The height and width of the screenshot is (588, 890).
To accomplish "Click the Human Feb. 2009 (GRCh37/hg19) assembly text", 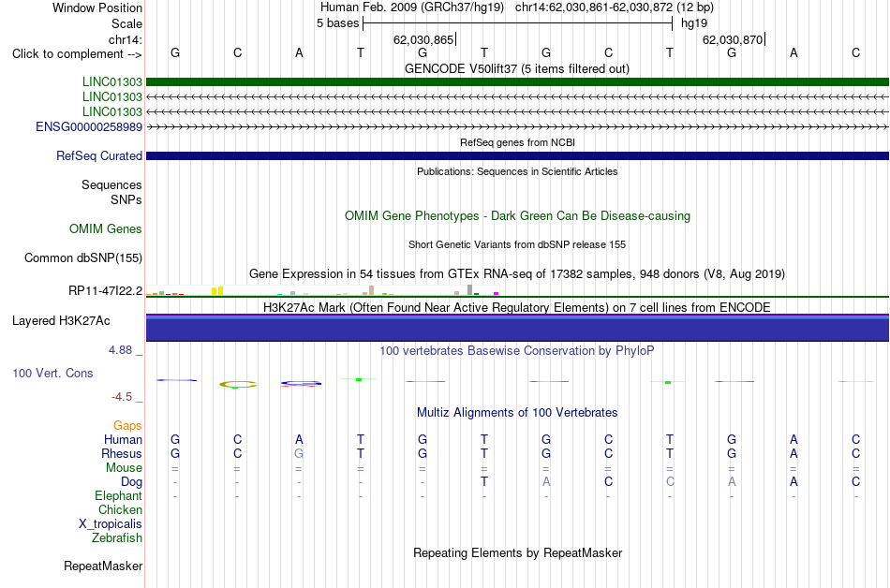I will (411, 7).
